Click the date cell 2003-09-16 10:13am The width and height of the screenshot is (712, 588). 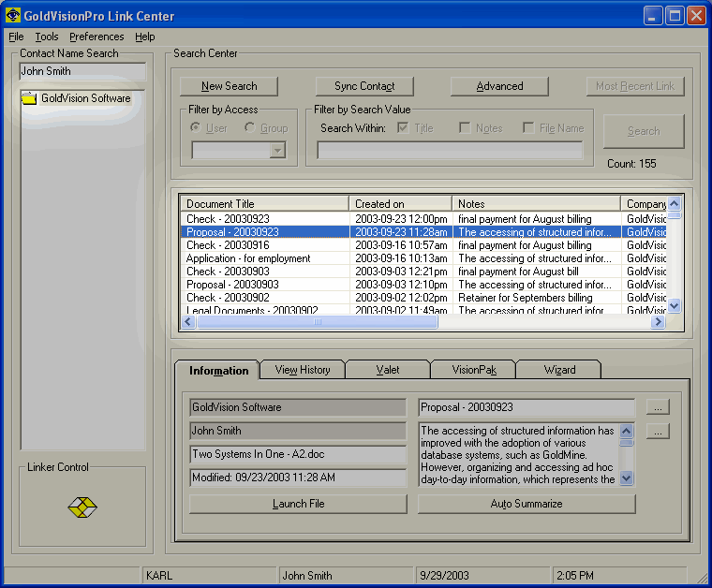401,258
